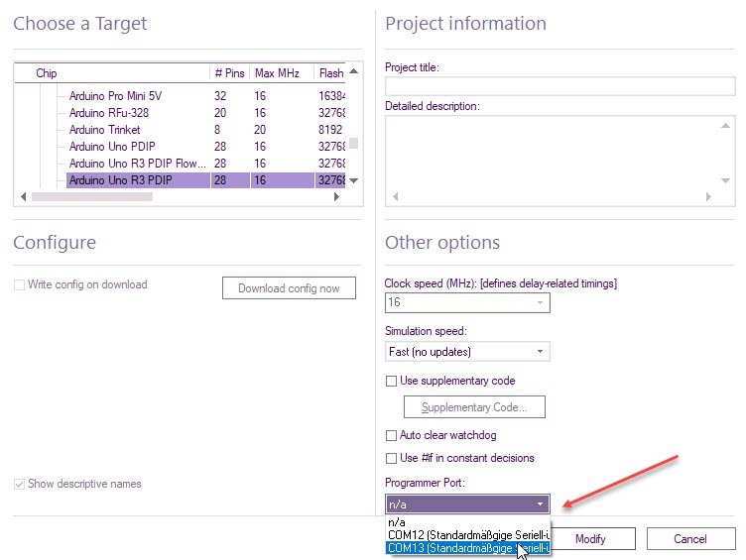The image size is (746, 560).
Task: Choose n/a in programmer port list
Action: (x=468, y=522)
